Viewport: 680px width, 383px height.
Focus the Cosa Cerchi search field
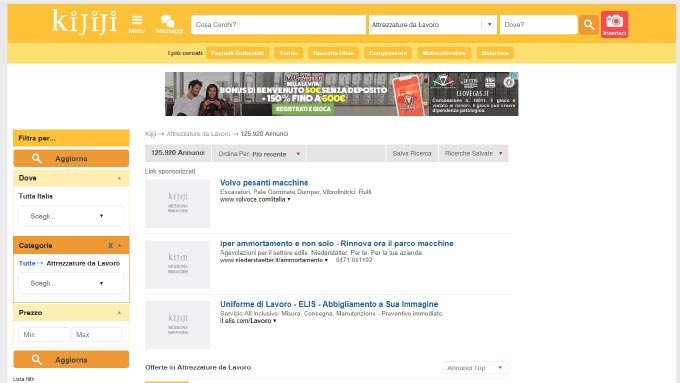278,25
